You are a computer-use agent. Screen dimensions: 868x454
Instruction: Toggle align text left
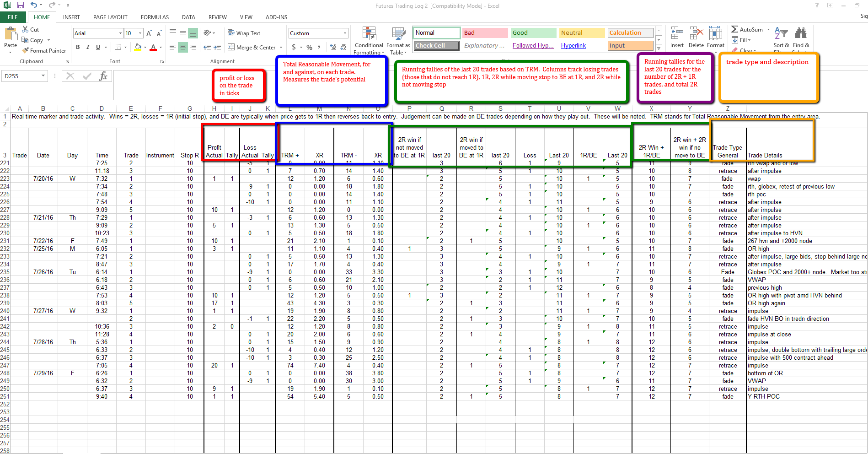(173, 47)
